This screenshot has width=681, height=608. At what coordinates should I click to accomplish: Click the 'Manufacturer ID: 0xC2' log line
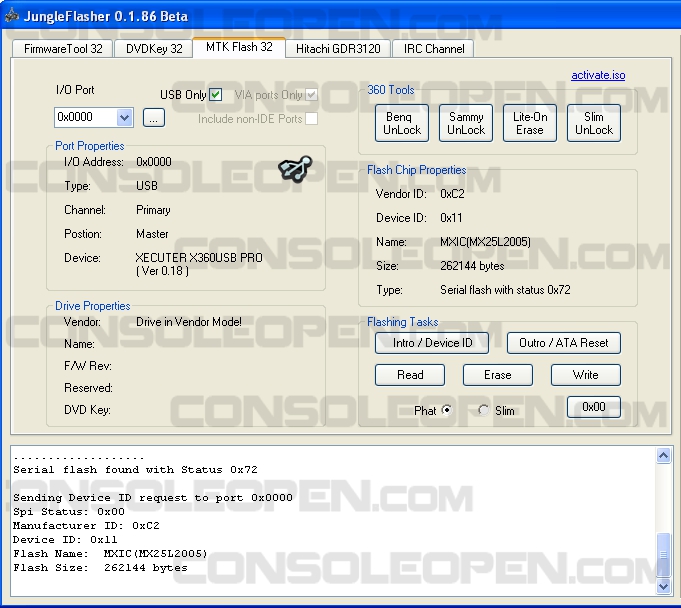[x=86, y=525]
